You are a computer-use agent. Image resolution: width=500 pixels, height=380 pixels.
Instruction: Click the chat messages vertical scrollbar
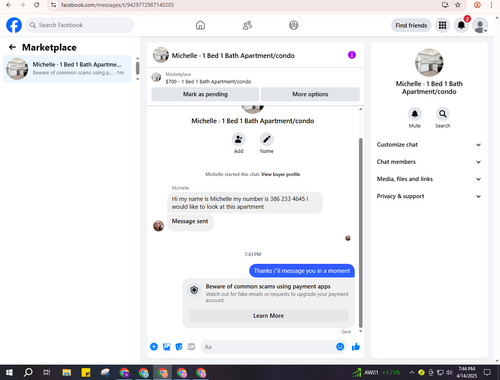click(x=360, y=233)
